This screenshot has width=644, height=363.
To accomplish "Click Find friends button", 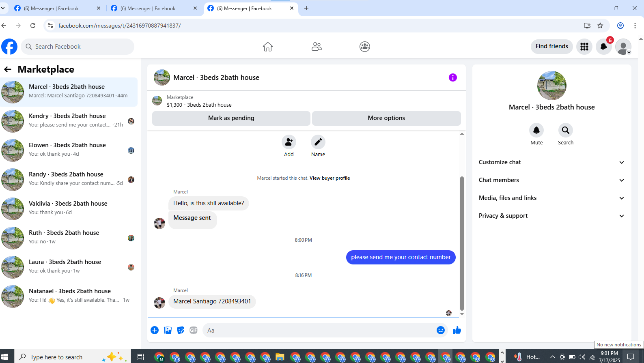I will (x=552, y=47).
